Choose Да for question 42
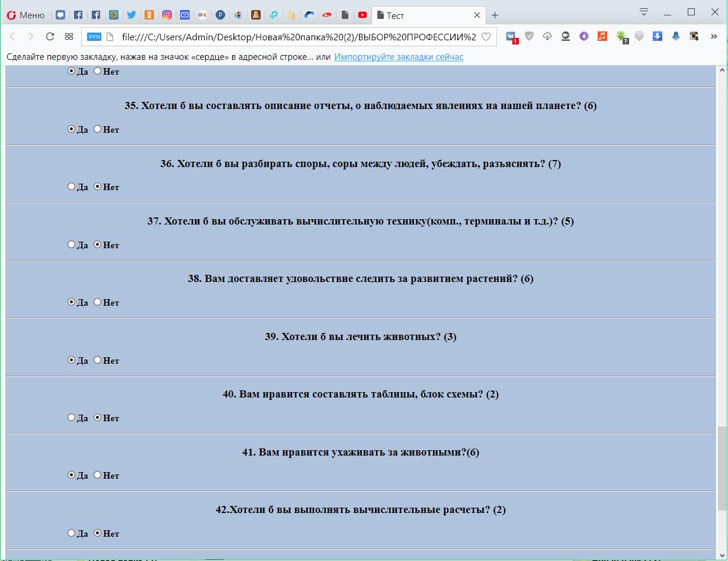This screenshot has height=561, width=728. tap(72, 533)
